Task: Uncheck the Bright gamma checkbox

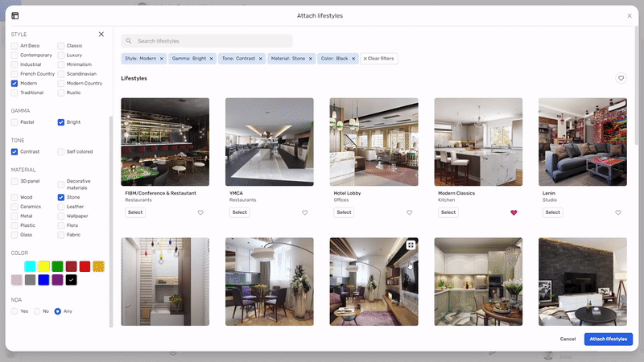Action: click(62, 122)
